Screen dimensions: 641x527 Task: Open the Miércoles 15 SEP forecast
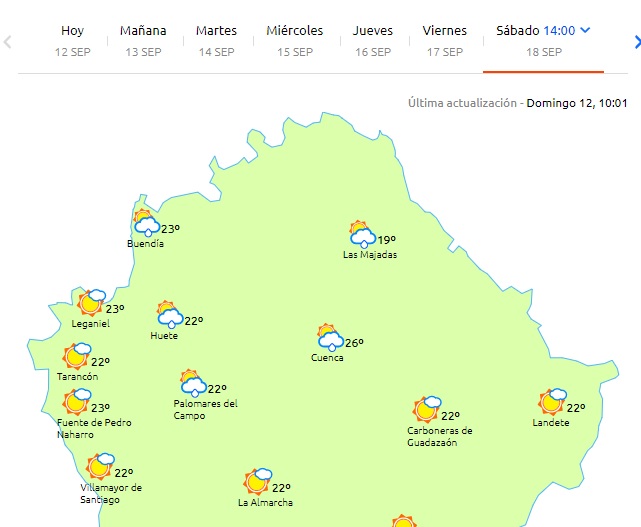click(x=295, y=41)
